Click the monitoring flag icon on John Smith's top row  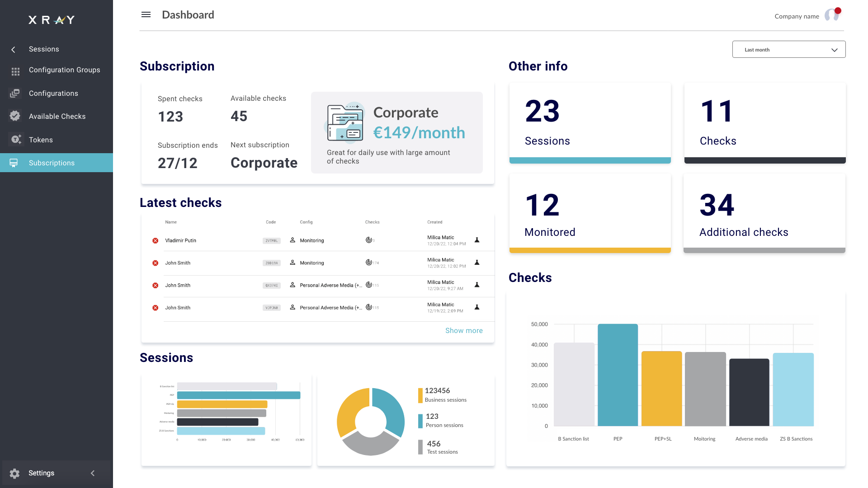pyautogui.click(x=477, y=263)
